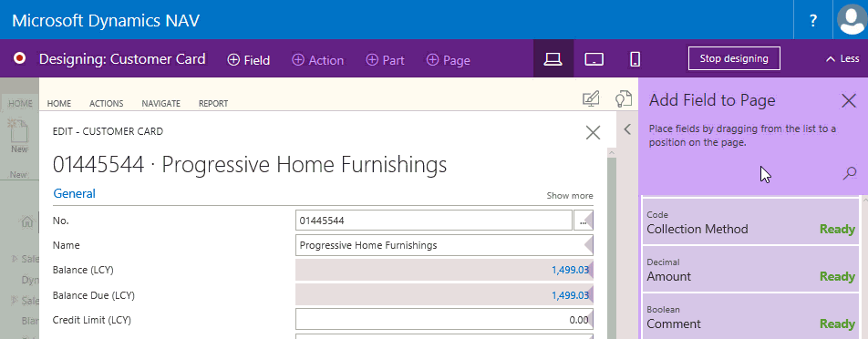Open the user profile avatar
This screenshot has width=868, height=339.
click(x=852, y=20)
